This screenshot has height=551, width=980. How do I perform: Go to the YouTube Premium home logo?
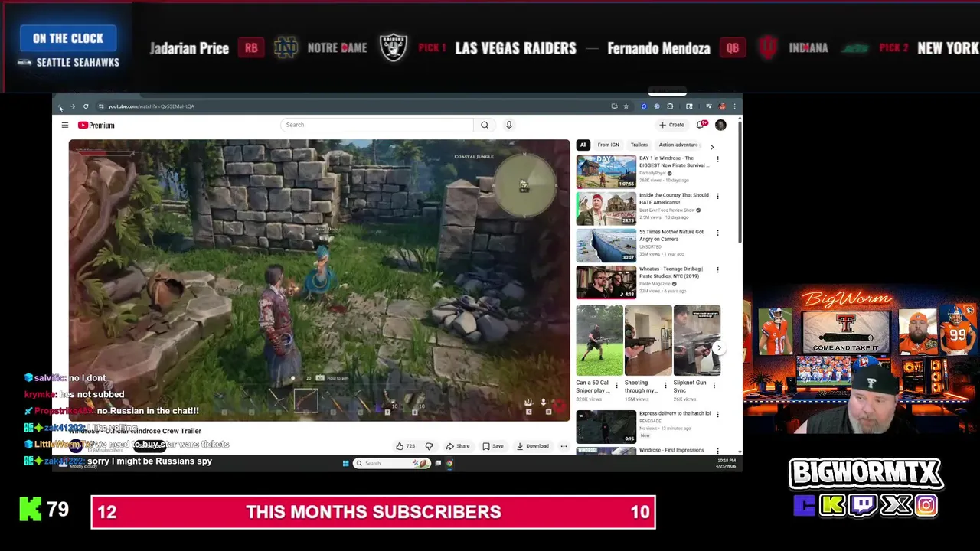[x=96, y=125]
